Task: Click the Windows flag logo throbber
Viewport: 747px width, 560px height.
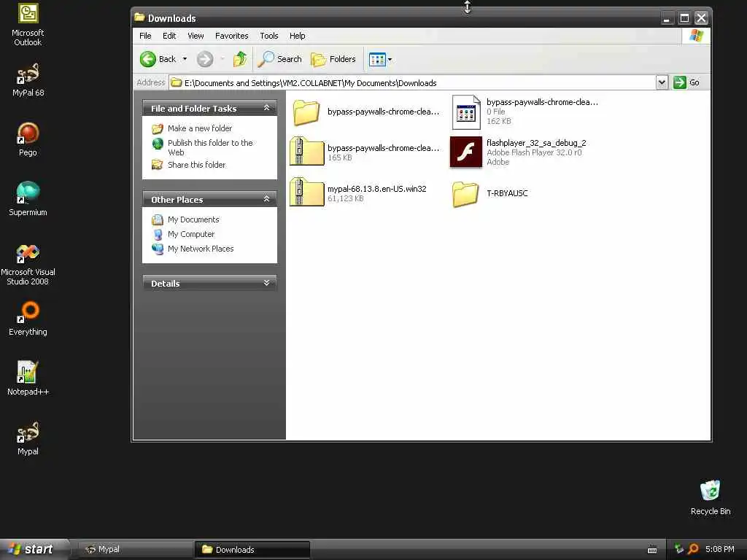Action: [695, 36]
